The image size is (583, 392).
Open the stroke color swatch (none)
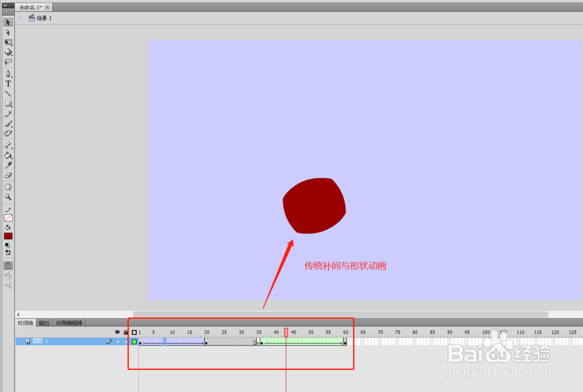pyautogui.click(x=8, y=218)
